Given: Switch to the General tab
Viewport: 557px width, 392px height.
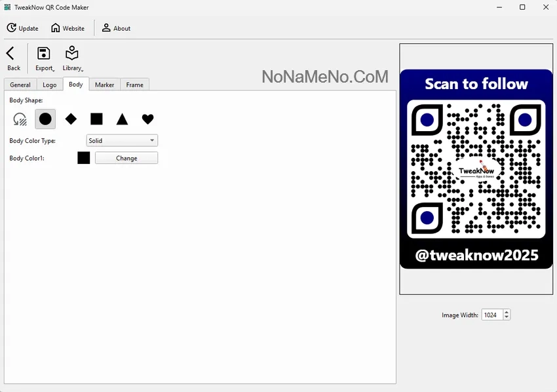Looking at the screenshot, I should click(20, 85).
